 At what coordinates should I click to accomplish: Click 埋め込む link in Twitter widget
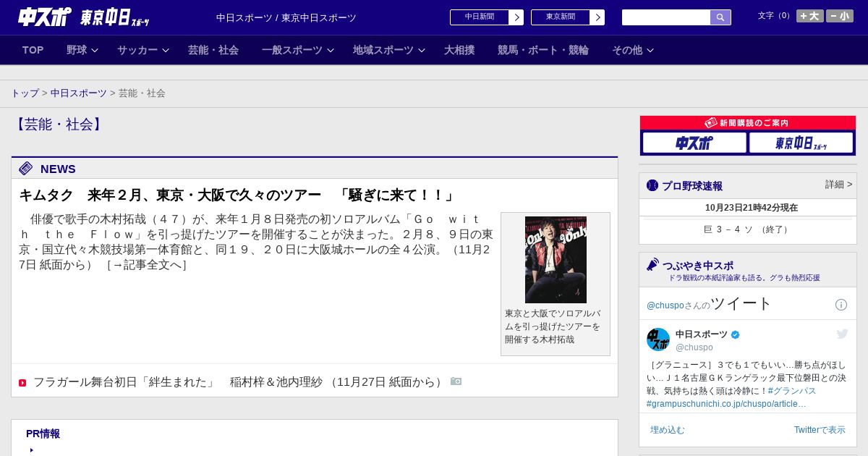click(667, 430)
